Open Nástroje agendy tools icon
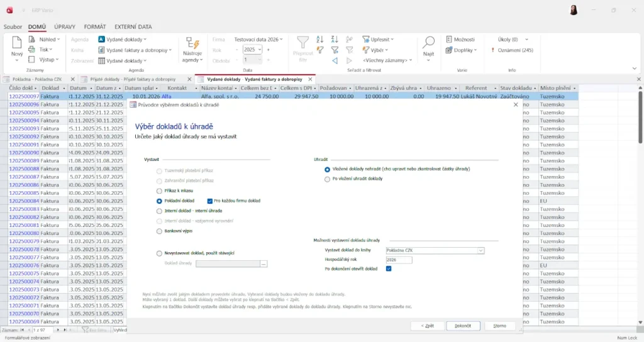The width and height of the screenshot is (644, 342). (x=192, y=43)
